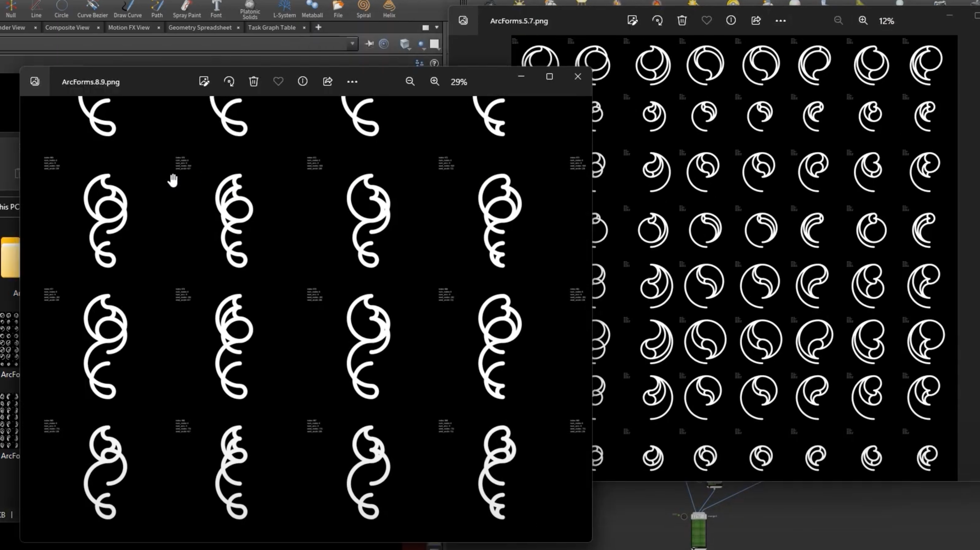Viewport: 980px width, 550px height.
Task: Add a new pane tab with plus
Action: (318, 28)
